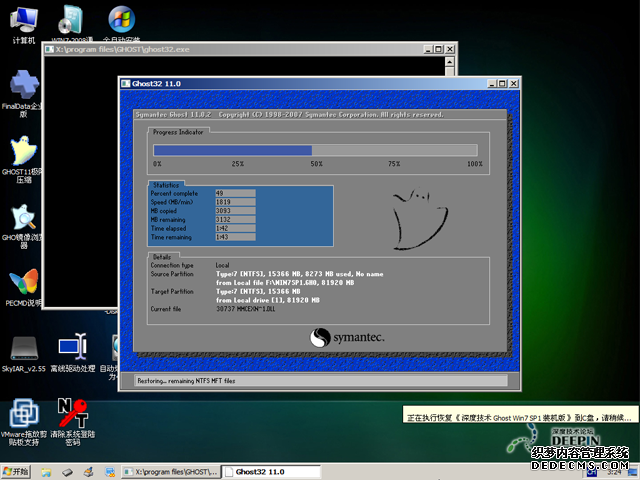Minimize the ghost32.exe console window
Image resolution: width=640 pixels, height=480 pixels.
[428, 49]
